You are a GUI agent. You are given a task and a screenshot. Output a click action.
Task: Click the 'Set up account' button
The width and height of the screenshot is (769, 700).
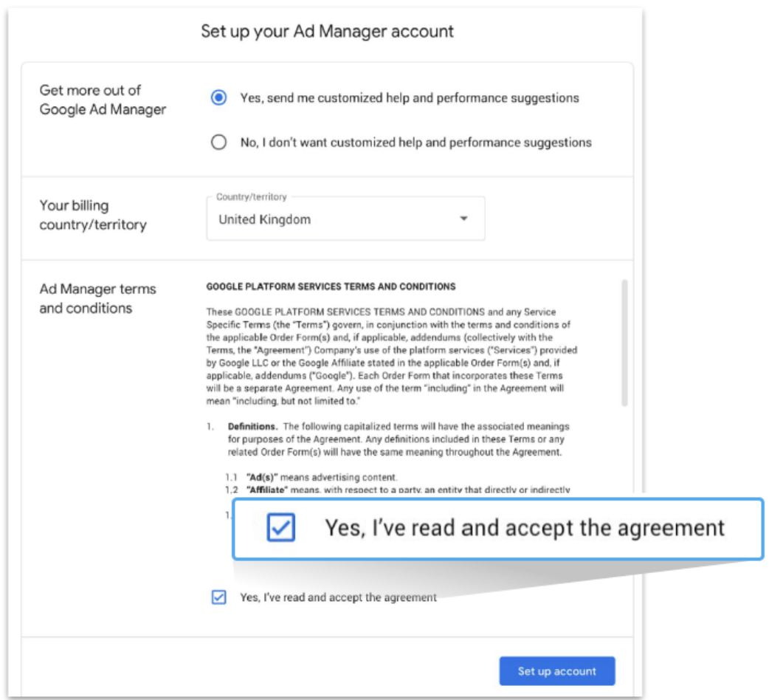tap(557, 671)
